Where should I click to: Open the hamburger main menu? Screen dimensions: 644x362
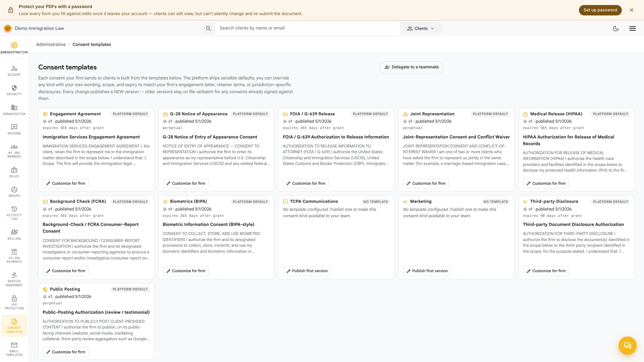(632, 28)
